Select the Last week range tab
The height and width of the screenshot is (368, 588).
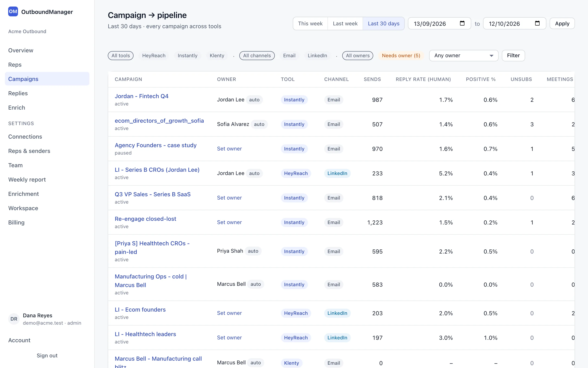coord(345,23)
